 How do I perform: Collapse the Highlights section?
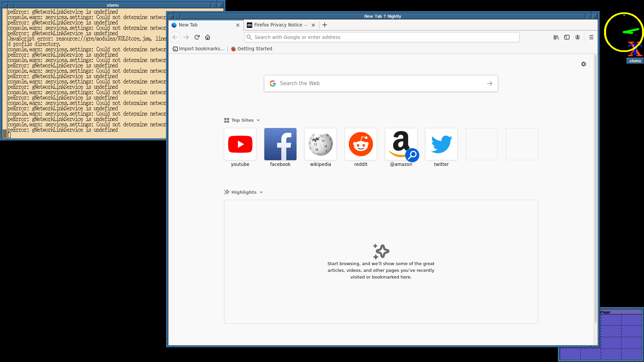(261, 192)
